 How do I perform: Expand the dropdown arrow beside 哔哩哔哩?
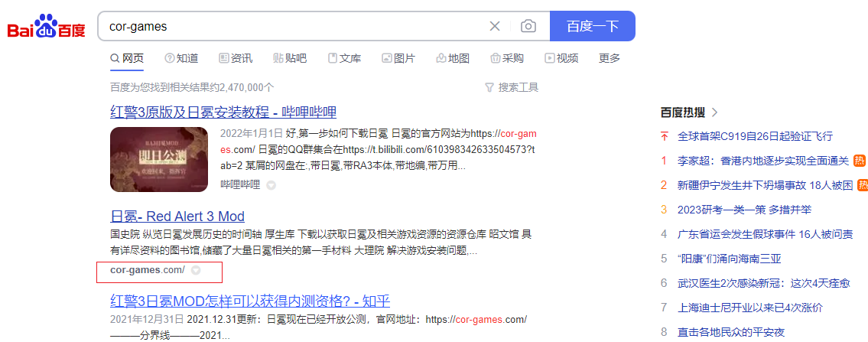click(271, 185)
